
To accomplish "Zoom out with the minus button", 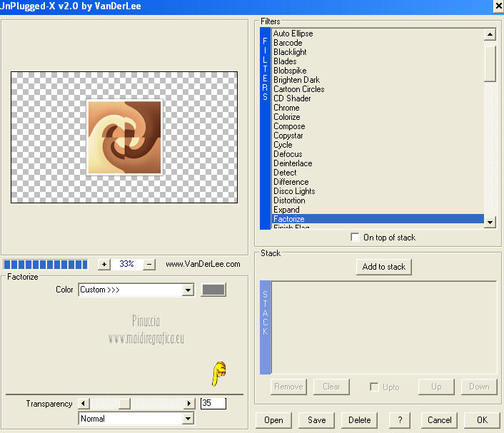I will [148, 265].
